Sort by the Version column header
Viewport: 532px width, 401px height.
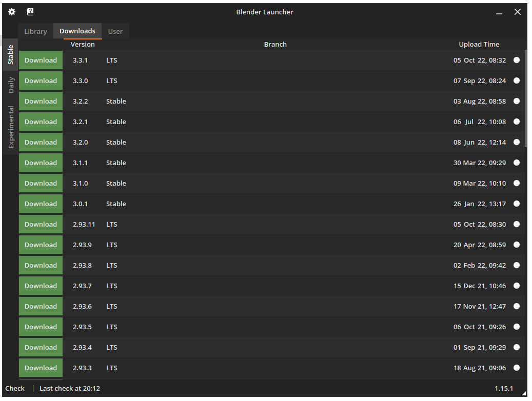[x=83, y=45]
